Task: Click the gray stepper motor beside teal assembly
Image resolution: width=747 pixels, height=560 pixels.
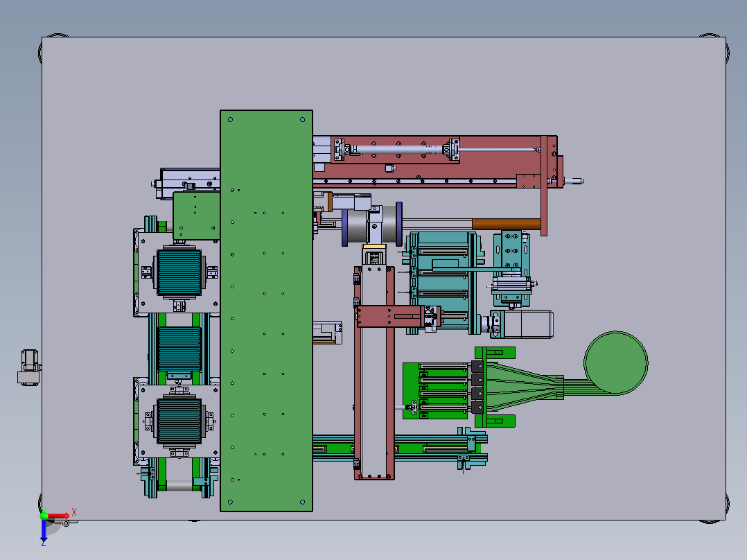Action: [528, 324]
